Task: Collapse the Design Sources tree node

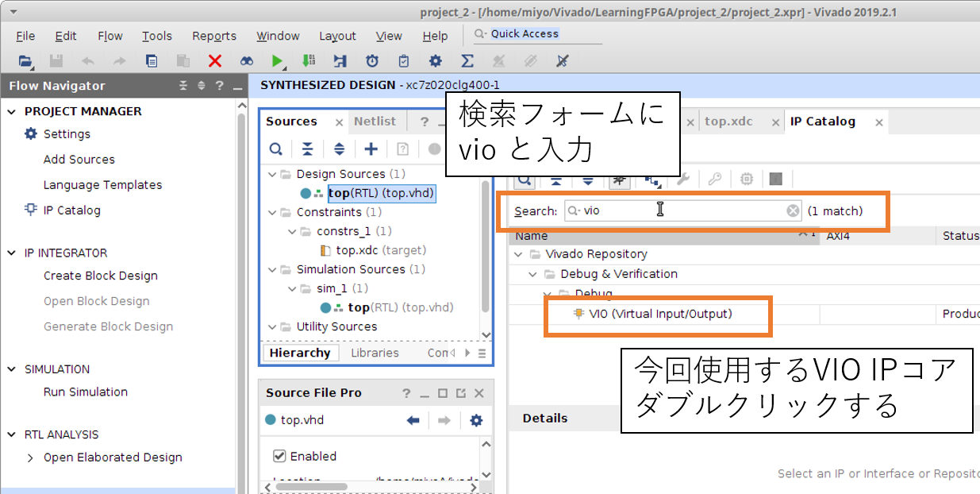Action: pos(273,174)
